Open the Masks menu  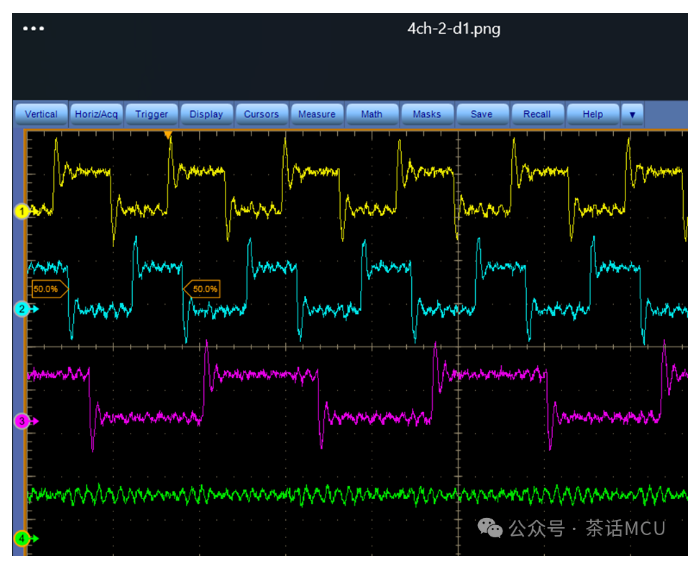(x=427, y=114)
